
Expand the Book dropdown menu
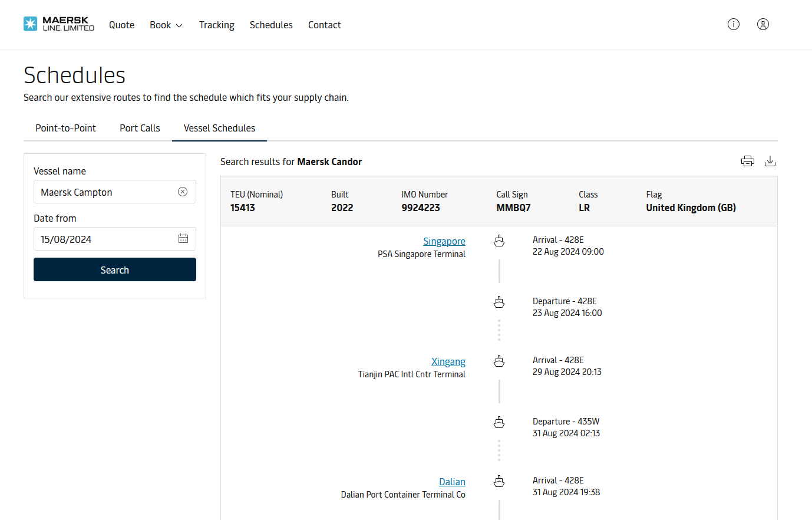pyautogui.click(x=166, y=25)
